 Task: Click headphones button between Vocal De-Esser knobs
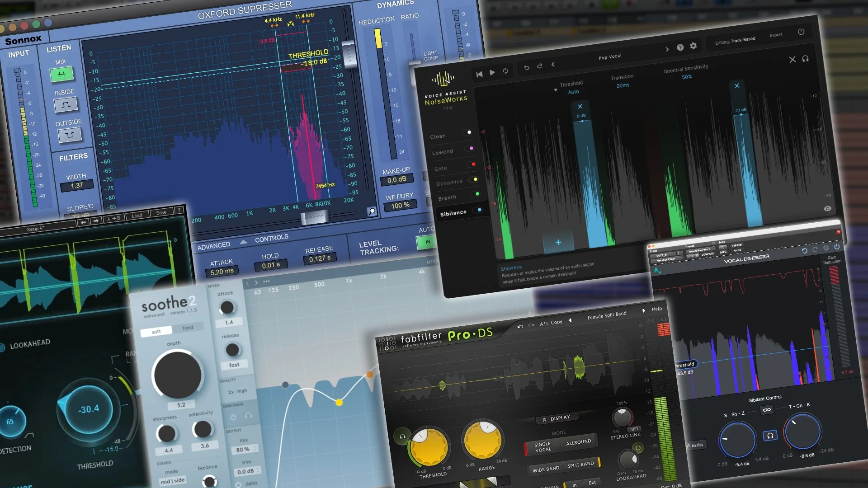(x=770, y=436)
